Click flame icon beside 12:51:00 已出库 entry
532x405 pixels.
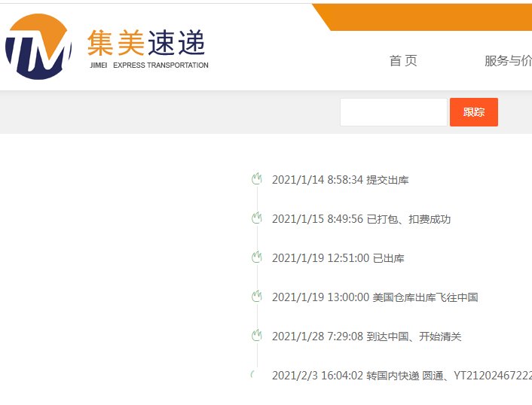pos(257,257)
